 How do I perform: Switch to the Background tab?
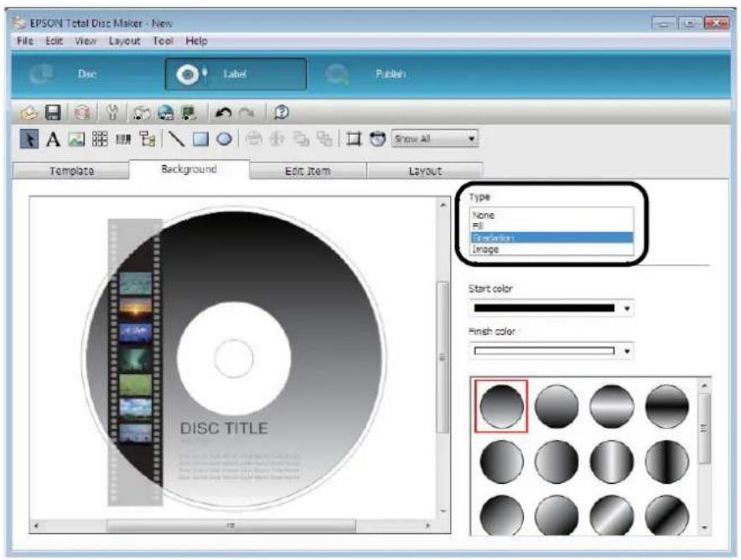[x=189, y=169]
